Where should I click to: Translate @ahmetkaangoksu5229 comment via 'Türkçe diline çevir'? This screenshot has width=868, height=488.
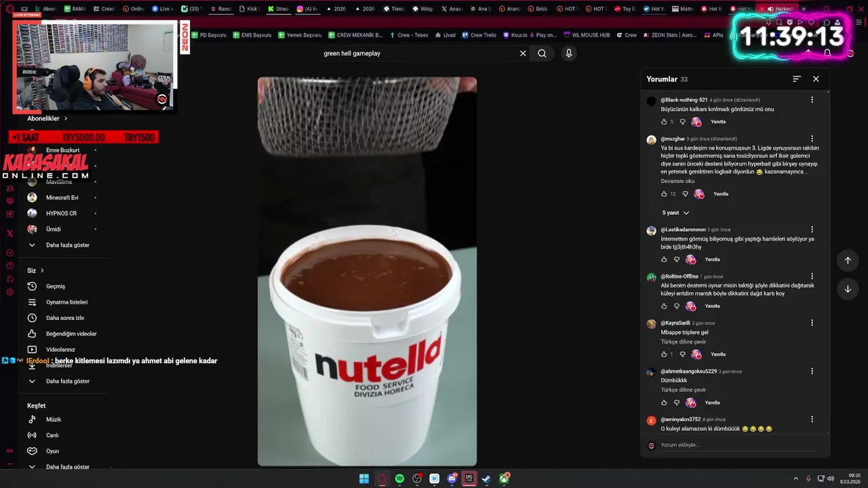(x=684, y=390)
